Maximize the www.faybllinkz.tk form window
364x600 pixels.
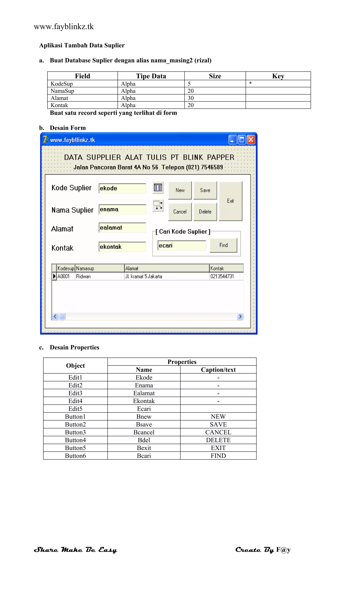242,140
